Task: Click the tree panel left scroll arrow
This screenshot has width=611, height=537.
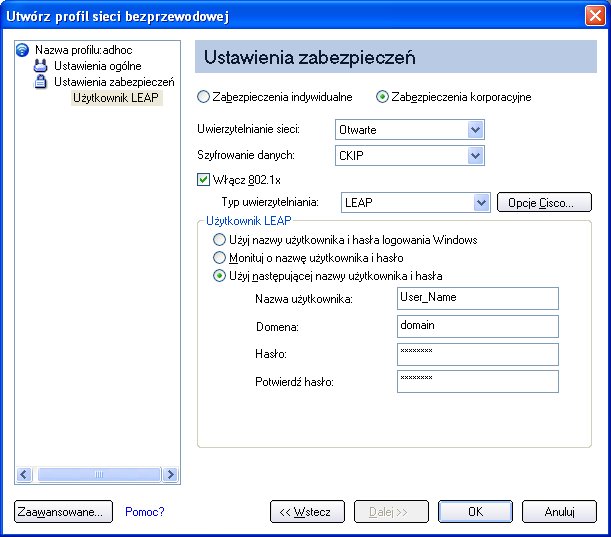Action: point(24,474)
